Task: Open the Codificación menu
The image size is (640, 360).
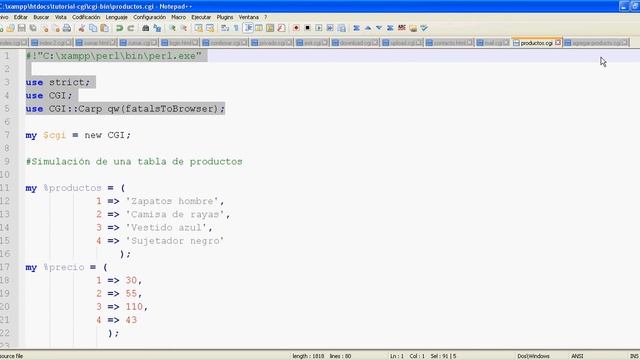Action: pos(86,17)
